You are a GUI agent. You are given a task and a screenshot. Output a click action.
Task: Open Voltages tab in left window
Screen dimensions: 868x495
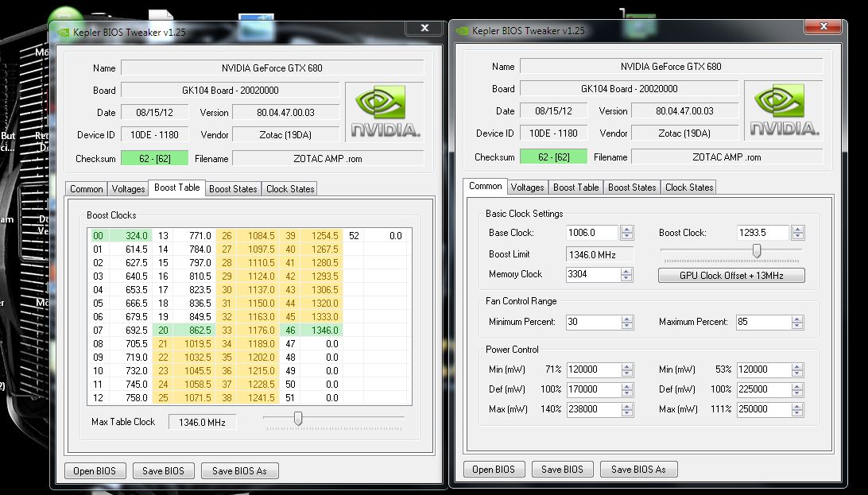coord(128,188)
